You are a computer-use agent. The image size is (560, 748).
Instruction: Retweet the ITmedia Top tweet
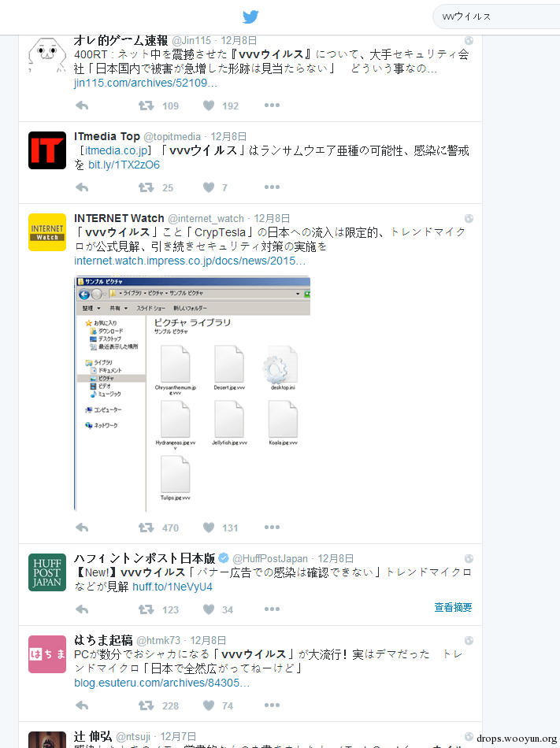pyautogui.click(x=146, y=187)
